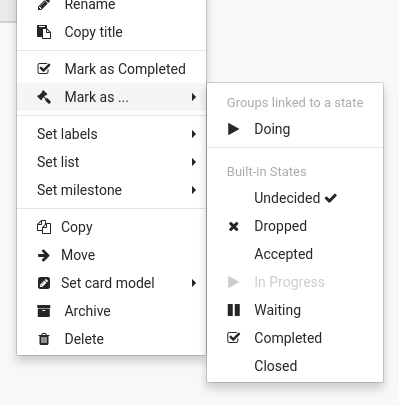Expand the Set labels submenu arrow
The image size is (399, 405).
tap(194, 134)
